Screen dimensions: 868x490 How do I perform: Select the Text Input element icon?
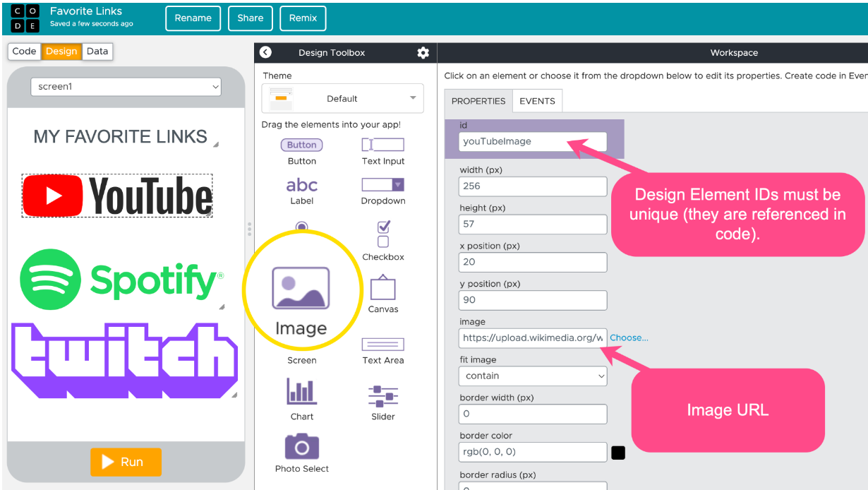(383, 145)
